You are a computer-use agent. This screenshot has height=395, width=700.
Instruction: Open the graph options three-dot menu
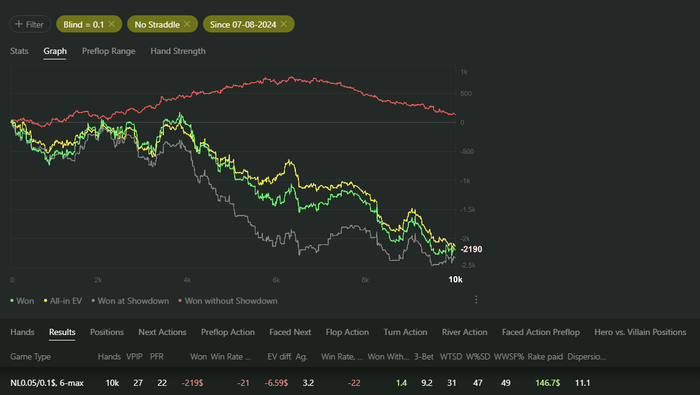tap(476, 299)
